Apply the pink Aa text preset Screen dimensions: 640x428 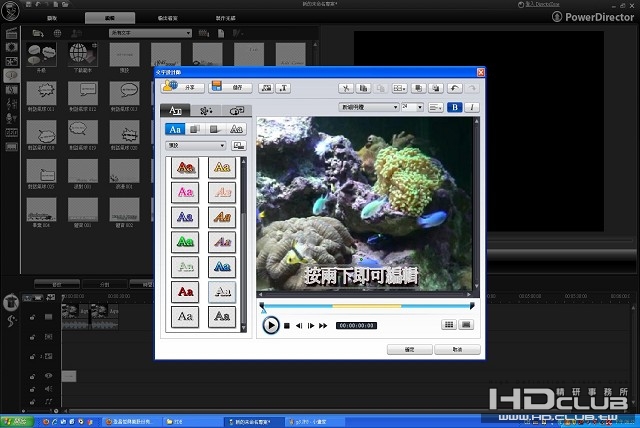pos(185,192)
